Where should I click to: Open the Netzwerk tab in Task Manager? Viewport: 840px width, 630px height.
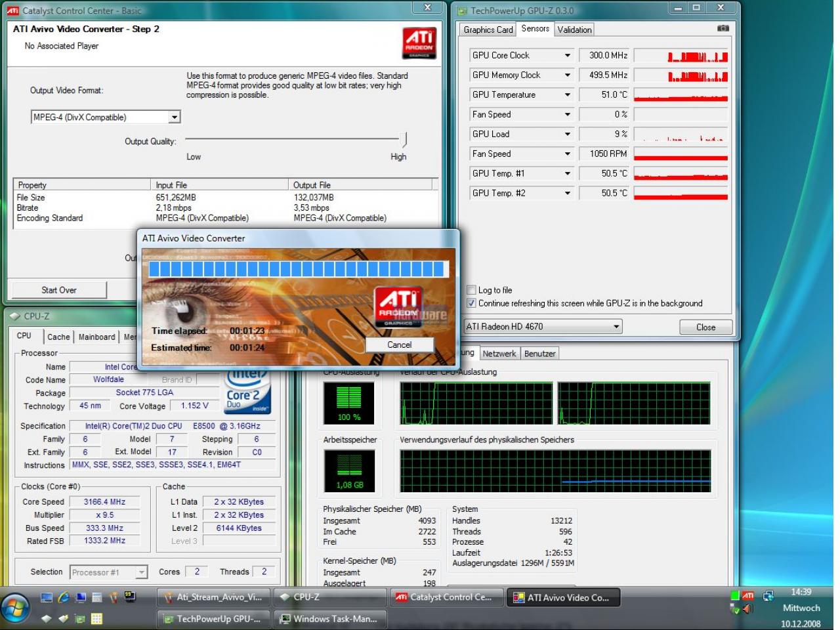[x=499, y=354]
